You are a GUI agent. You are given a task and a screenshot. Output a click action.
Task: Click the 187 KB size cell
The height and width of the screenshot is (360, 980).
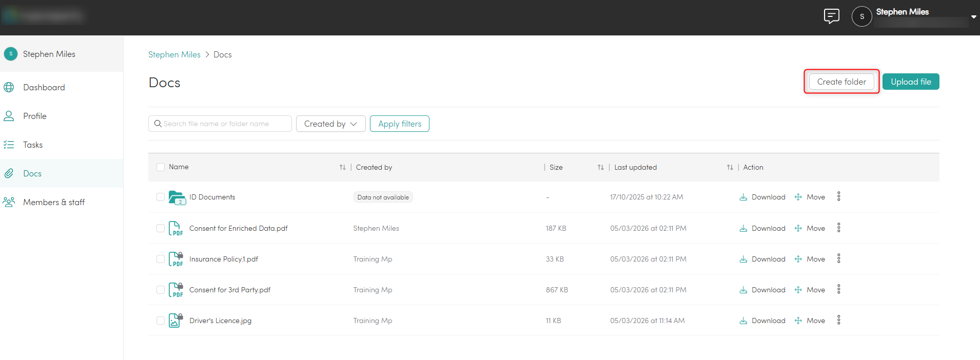(556, 228)
